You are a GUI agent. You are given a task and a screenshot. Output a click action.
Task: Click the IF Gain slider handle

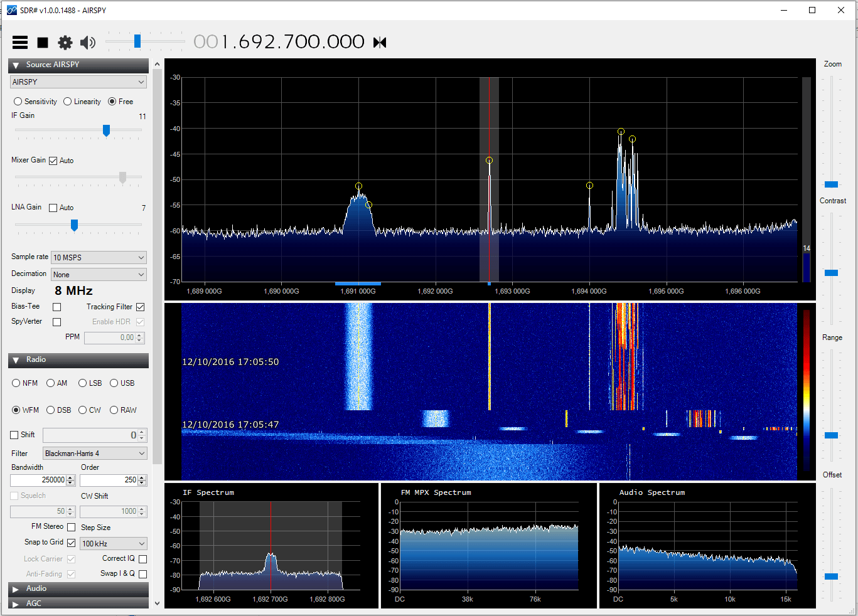click(x=106, y=130)
